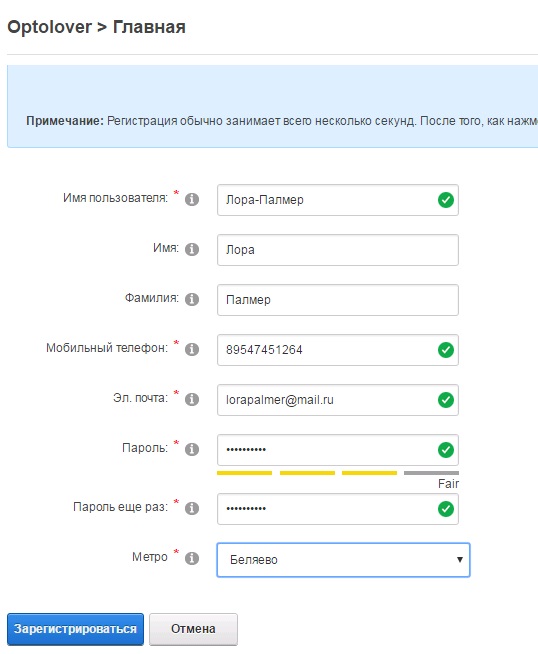Open info tooltip for Мобильный телефон
The image size is (538, 654).
point(191,349)
